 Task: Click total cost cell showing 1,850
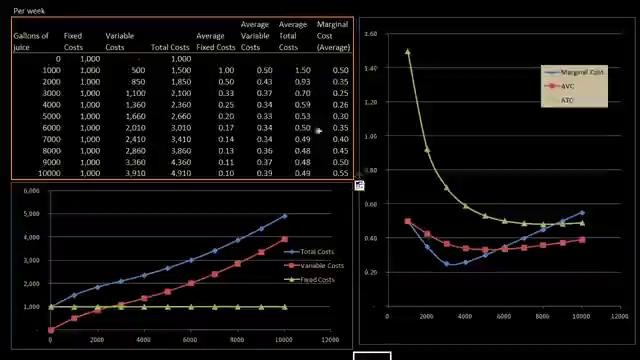(181, 82)
